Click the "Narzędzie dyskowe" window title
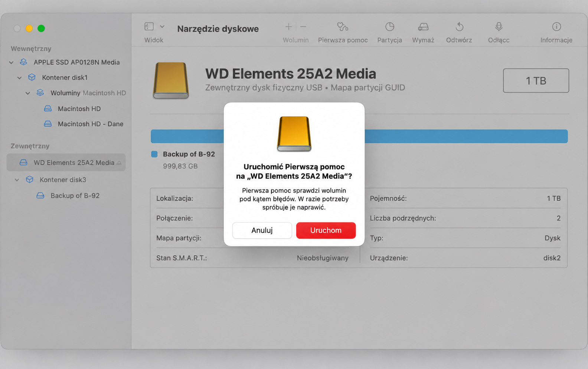 click(x=218, y=29)
